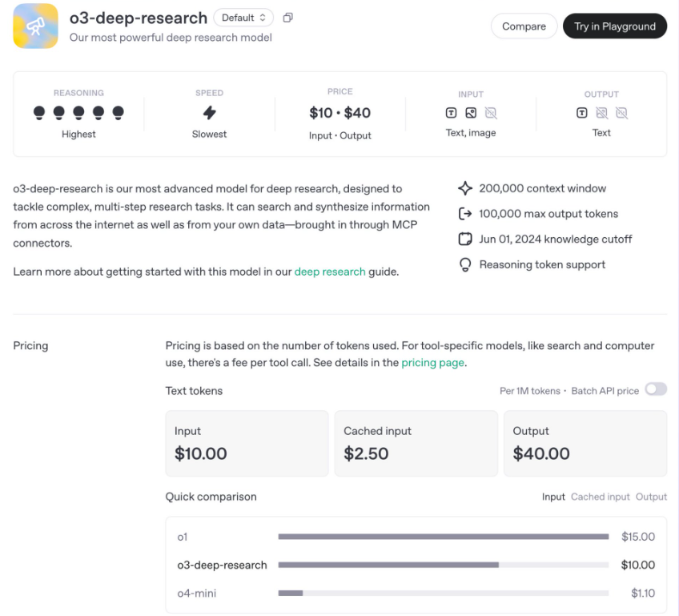Select the Input comparison tab
The height and width of the screenshot is (616, 679).
point(553,497)
